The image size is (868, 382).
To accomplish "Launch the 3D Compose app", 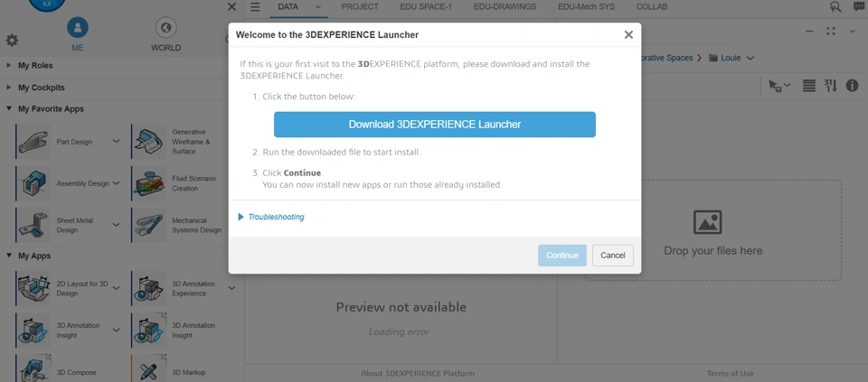I will pos(33,368).
